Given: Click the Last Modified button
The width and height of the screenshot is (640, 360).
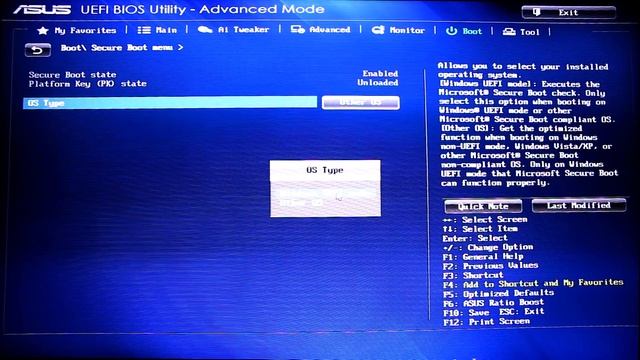Looking at the screenshot, I should click(579, 205).
